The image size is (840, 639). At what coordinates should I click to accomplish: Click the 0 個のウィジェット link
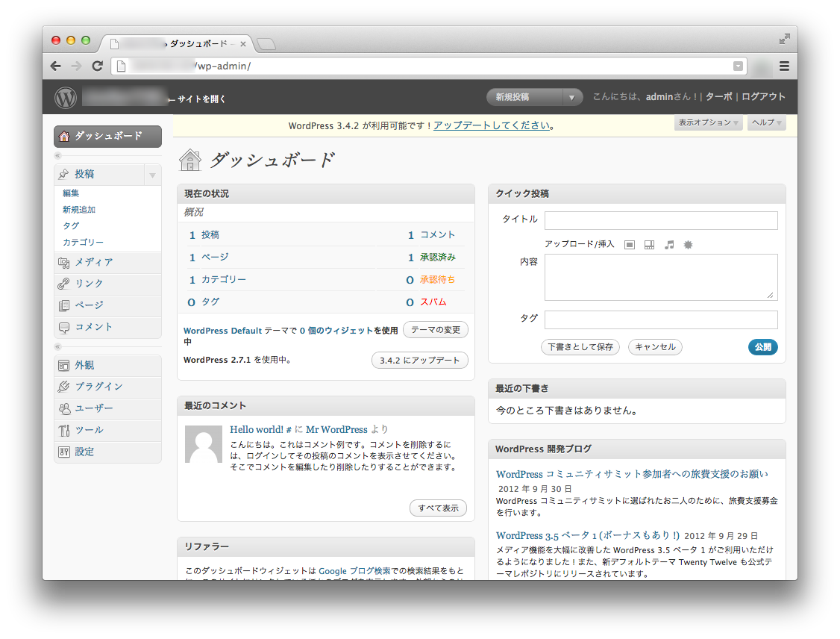point(336,331)
